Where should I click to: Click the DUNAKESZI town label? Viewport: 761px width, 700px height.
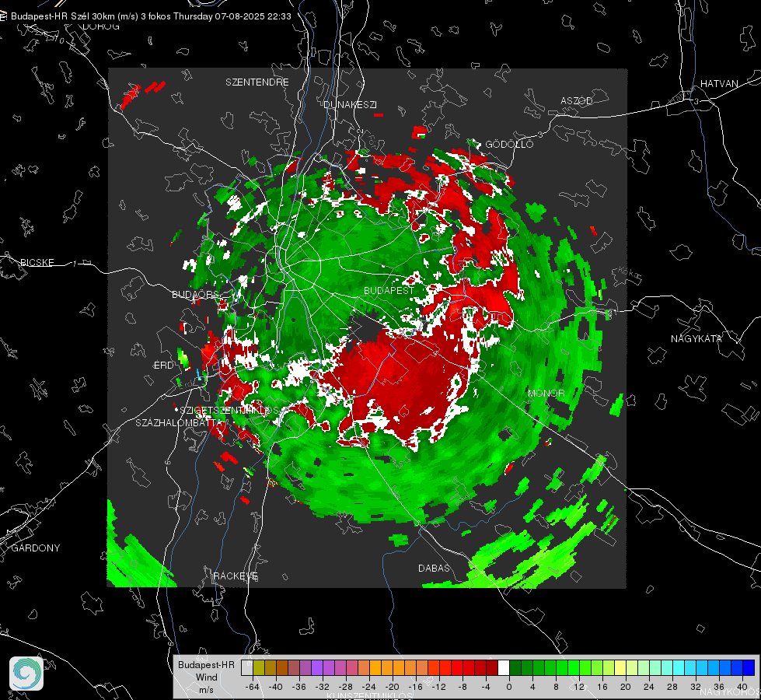350,104
